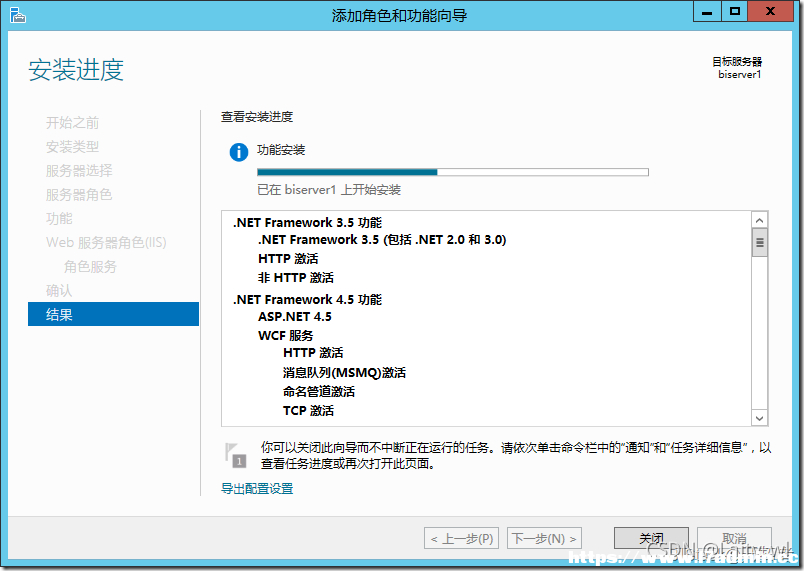Screen dimensions: 804x571
Task: Click the 非 HTTP 激活 entry
Action: (296, 277)
